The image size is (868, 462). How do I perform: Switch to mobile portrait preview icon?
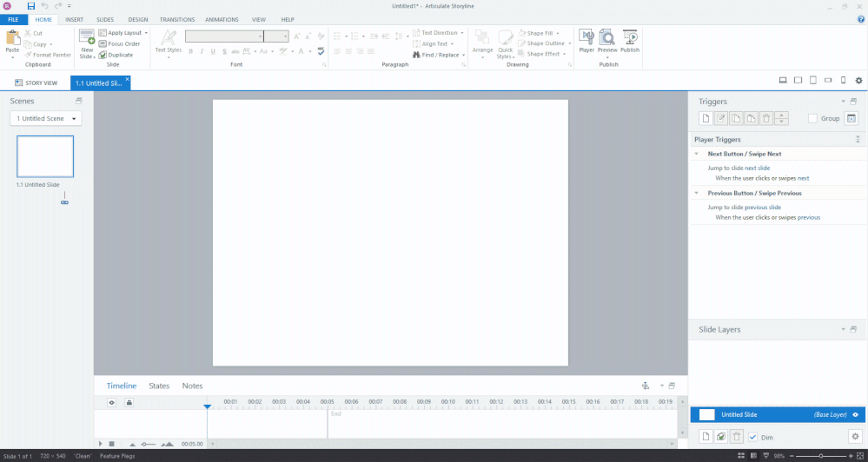tap(842, 81)
